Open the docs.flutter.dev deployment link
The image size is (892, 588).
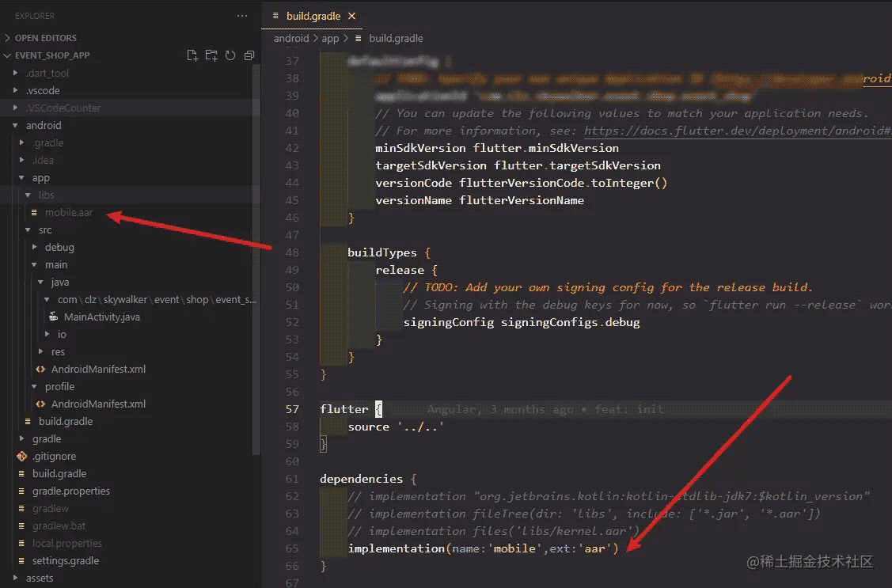(x=738, y=131)
